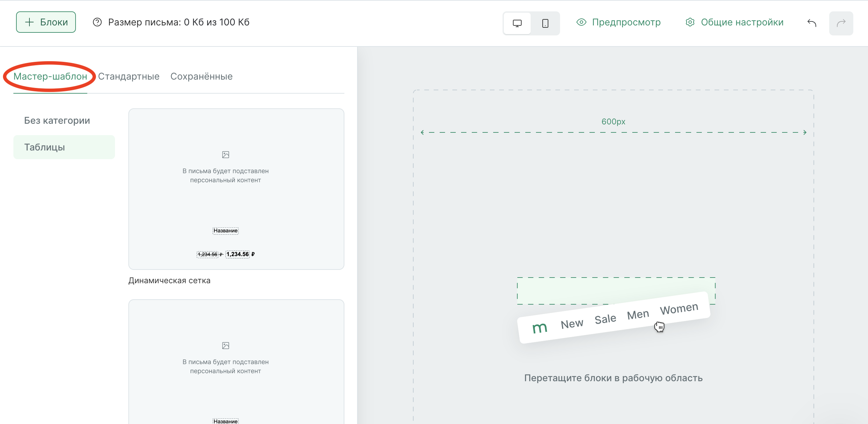Click the crossed-out old price in first block

(x=208, y=254)
